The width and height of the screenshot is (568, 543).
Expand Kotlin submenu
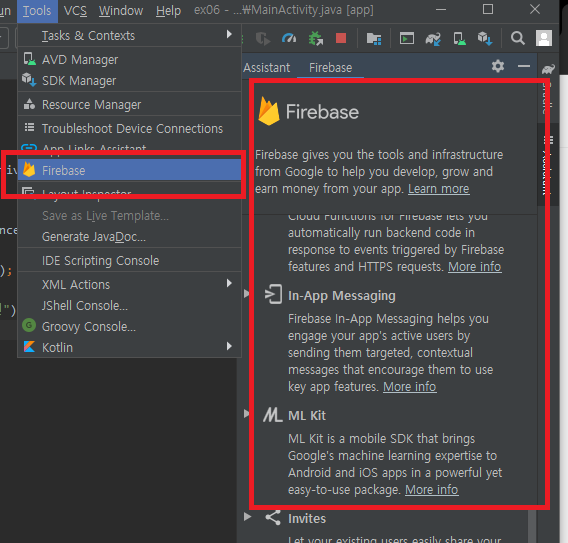[129, 347]
